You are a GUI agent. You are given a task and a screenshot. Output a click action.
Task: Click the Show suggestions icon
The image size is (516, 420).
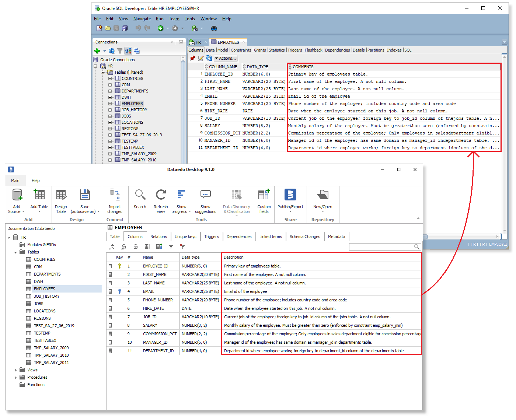[x=205, y=201]
